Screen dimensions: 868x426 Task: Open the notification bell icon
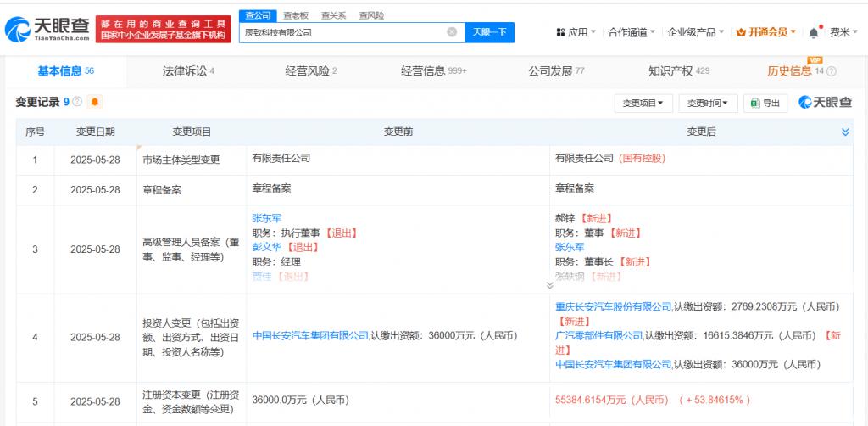pos(814,32)
